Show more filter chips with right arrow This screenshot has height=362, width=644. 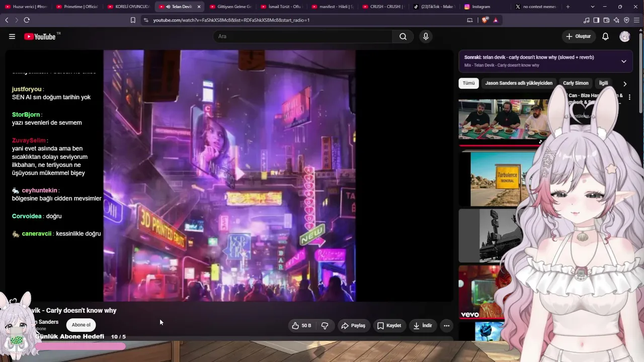click(625, 84)
